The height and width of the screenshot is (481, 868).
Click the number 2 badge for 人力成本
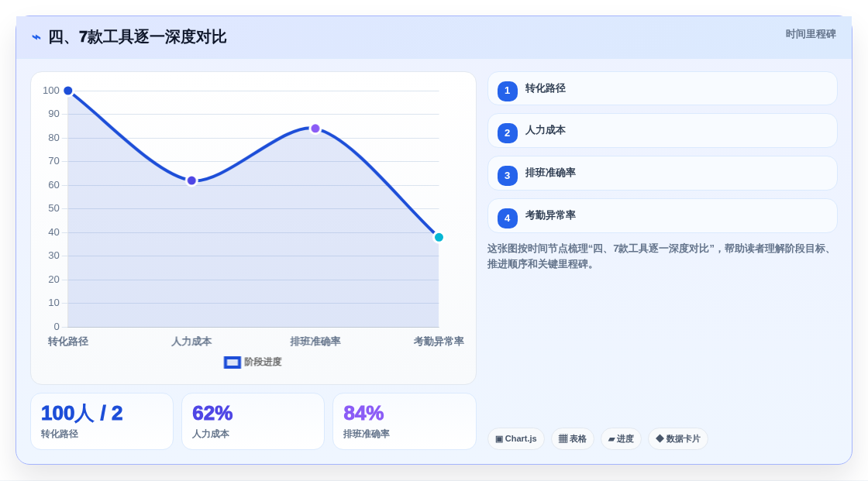[507, 133]
